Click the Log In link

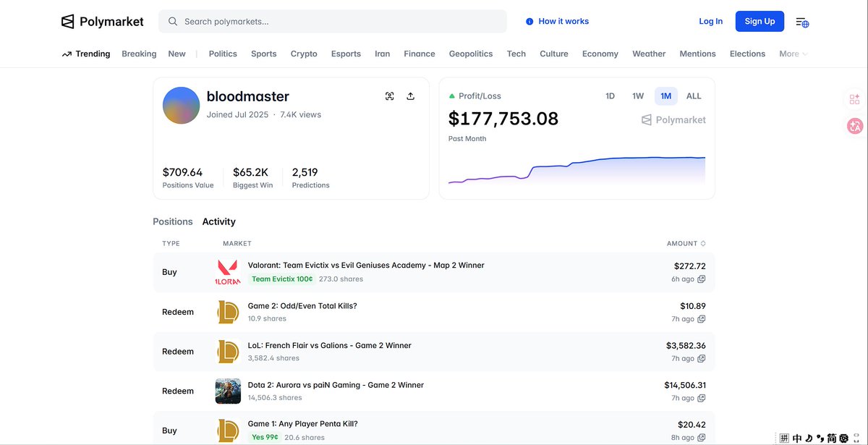(710, 22)
